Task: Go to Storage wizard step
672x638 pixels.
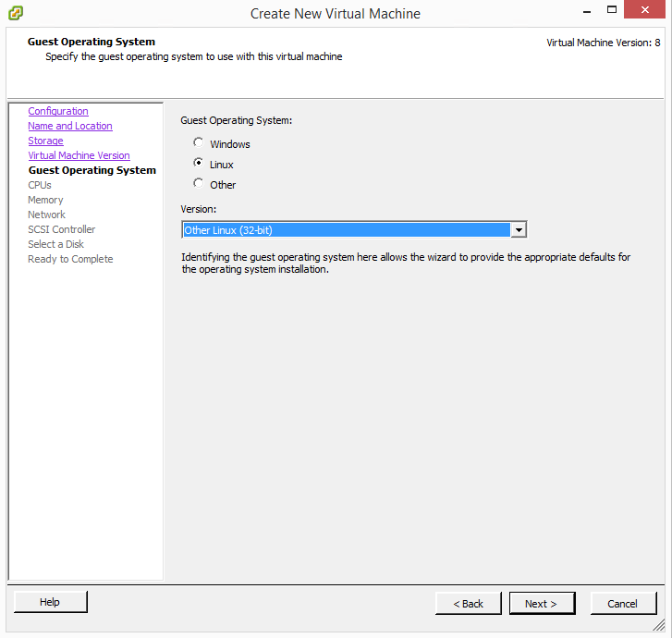Action: pos(46,141)
